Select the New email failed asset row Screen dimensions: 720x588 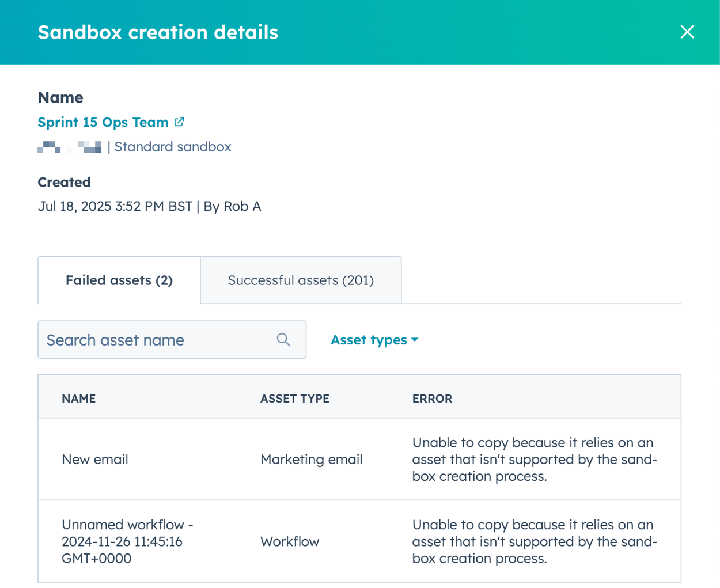tap(230, 459)
